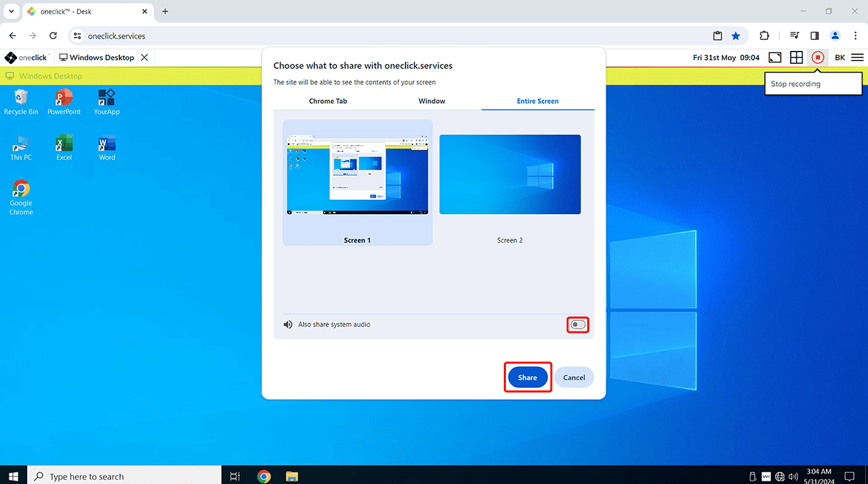Select the Screen 1 thumbnail
This screenshot has height=484, width=868.
(357, 175)
